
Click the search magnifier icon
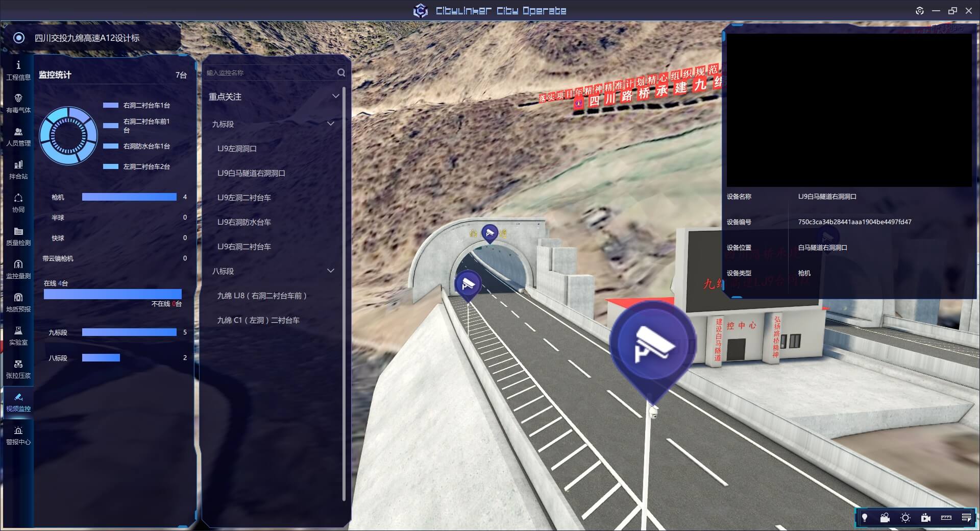pyautogui.click(x=341, y=73)
